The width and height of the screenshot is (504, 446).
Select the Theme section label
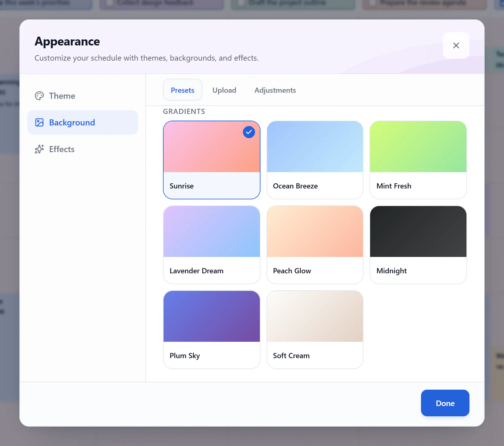click(62, 96)
